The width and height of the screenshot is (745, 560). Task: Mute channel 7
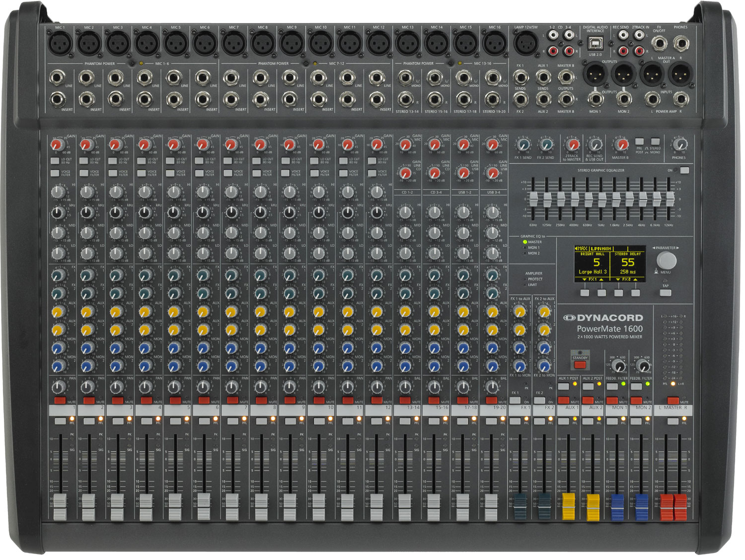[232, 400]
